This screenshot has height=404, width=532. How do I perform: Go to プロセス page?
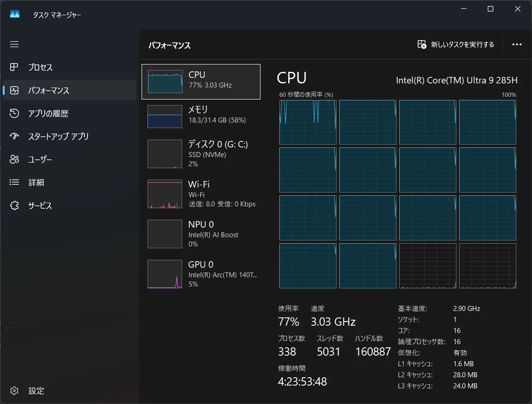[70, 67]
